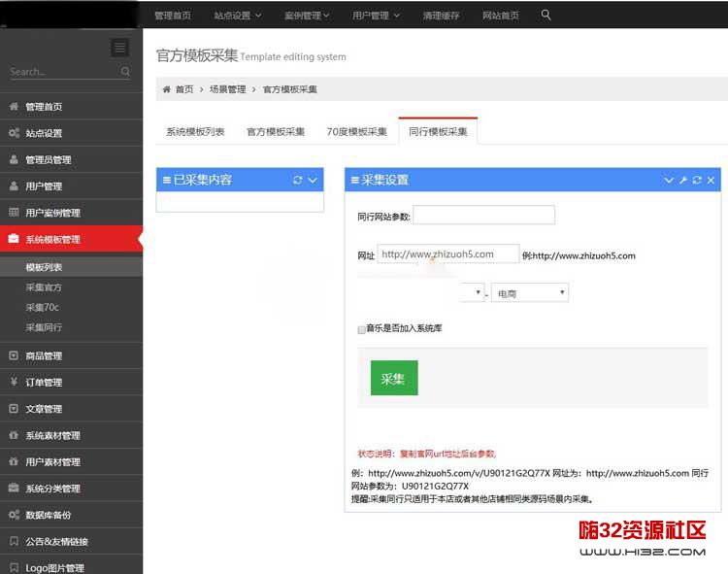
Task: Open 采集官方 in the sidebar submenu
Action: (44, 287)
